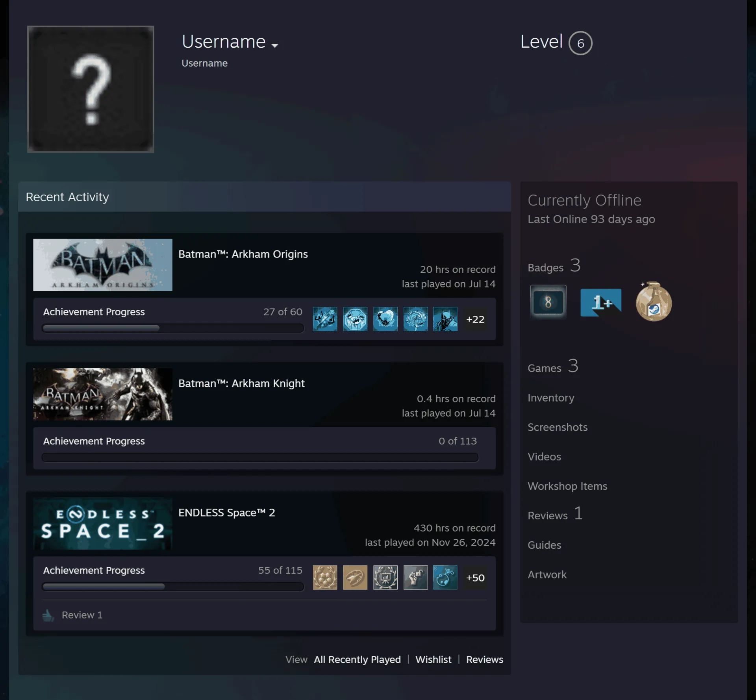Click ENDLESS Space 2 achievement progress bar
The image size is (756, 700).
(x=173, y=587)
